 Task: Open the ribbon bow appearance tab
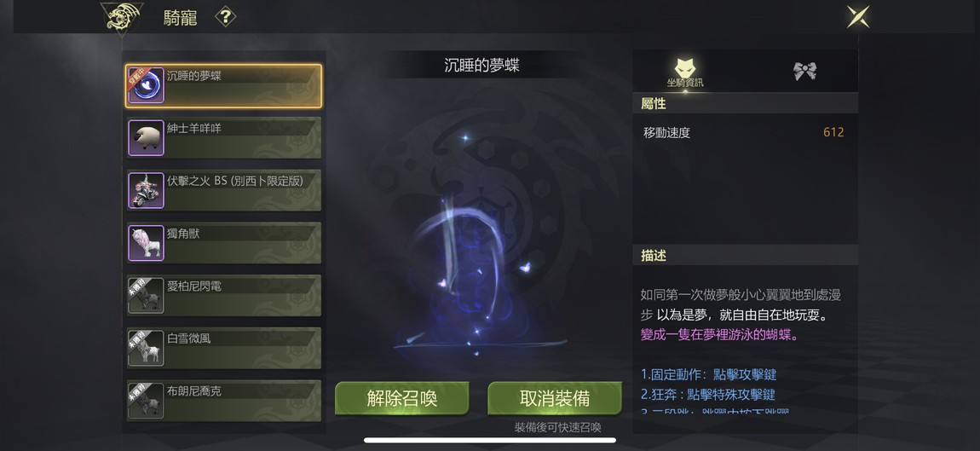(805, 72)
